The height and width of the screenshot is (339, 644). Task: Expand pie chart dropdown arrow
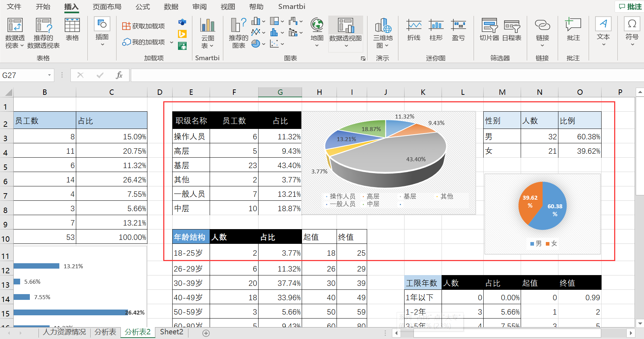(264, 44)
